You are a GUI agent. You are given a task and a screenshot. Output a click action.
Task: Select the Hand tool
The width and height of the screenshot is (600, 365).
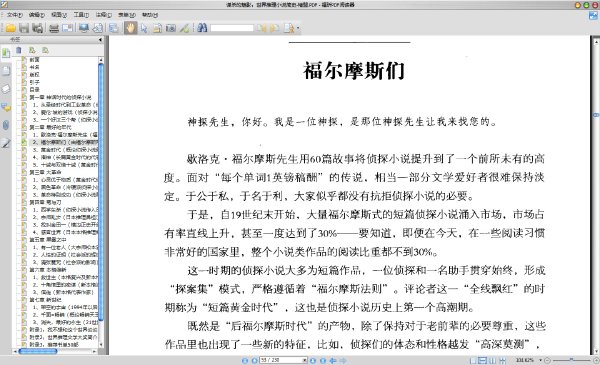(130, 28)
